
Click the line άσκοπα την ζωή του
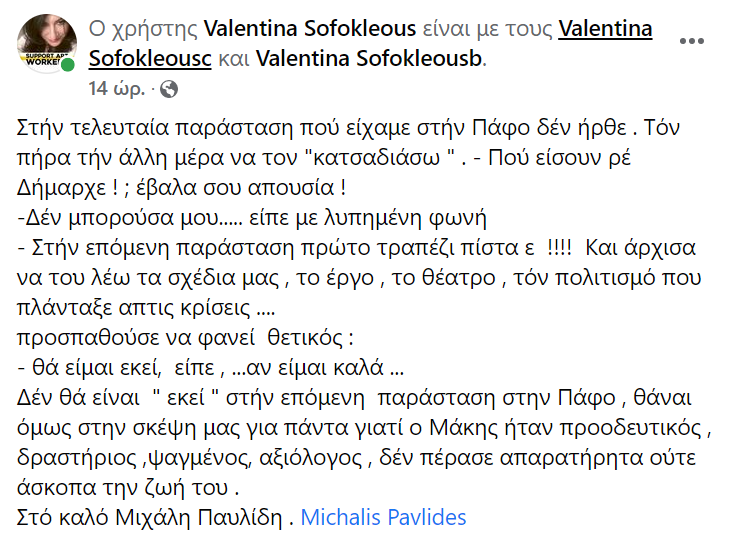pos(128,487)
